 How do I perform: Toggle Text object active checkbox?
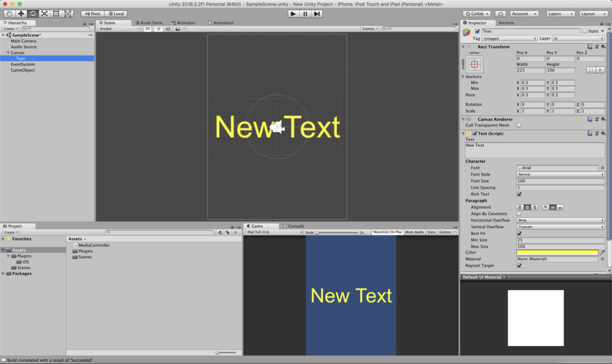click(478, 31)
